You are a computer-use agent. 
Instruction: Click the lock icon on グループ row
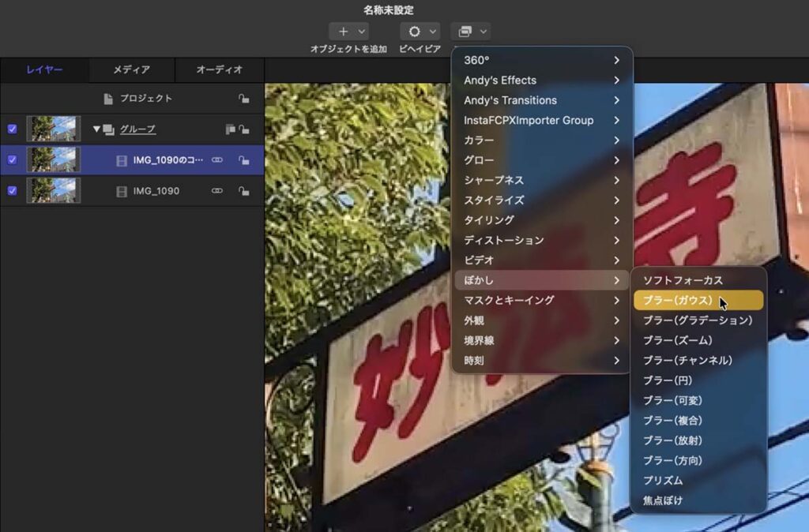[244, 129]
